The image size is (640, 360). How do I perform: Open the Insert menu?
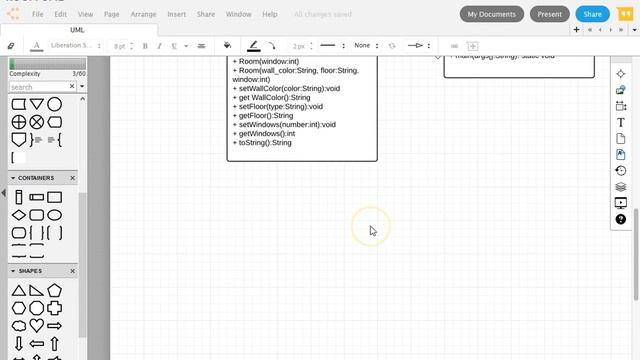coord(176,14)
